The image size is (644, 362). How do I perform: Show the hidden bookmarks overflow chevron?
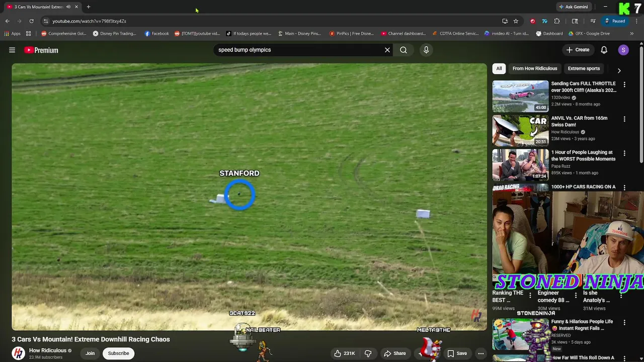(632, 34)
